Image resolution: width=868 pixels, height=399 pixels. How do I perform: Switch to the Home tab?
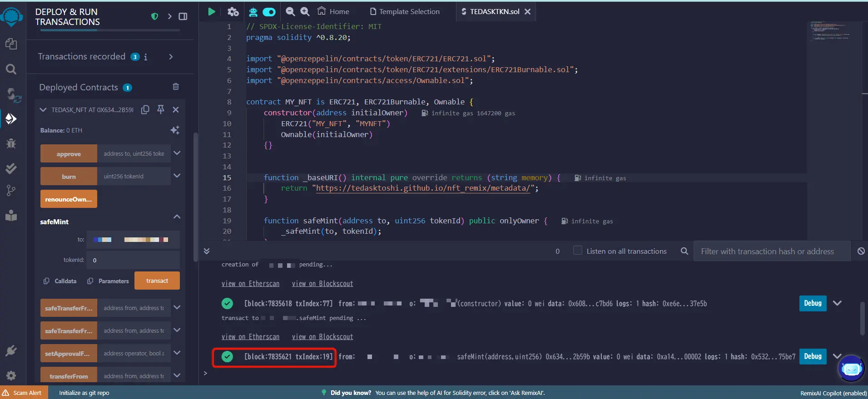tap(333, 11)
